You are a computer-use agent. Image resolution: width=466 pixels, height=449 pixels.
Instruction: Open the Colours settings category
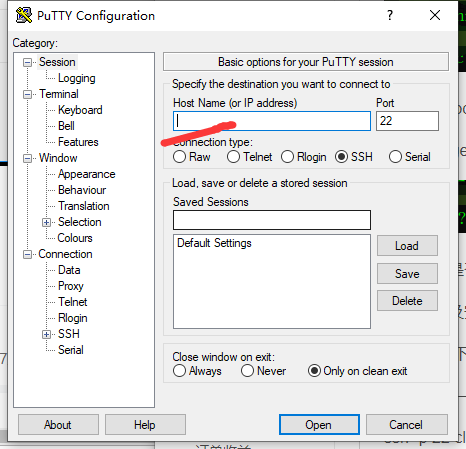tap(75, 238)
